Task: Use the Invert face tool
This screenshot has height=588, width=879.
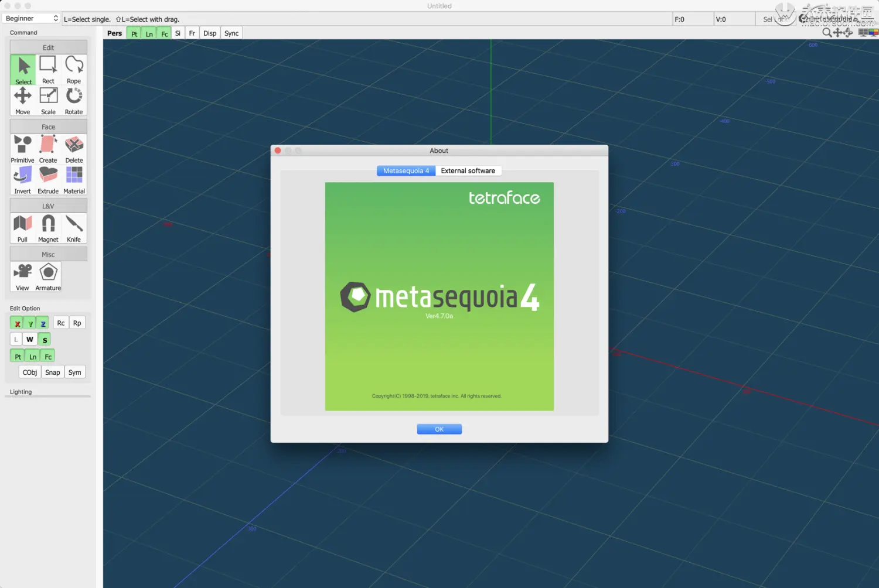Action: pos(23,180)
